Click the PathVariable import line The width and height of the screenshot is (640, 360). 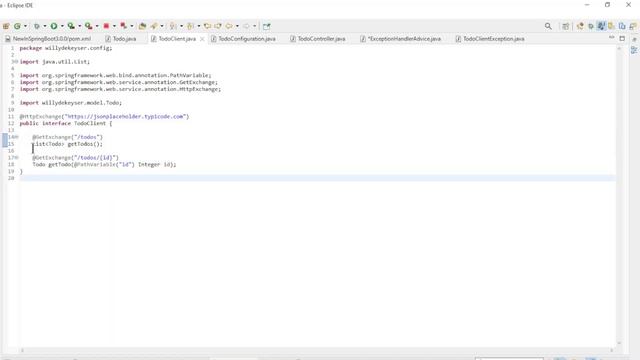click(x=116, y=76)
